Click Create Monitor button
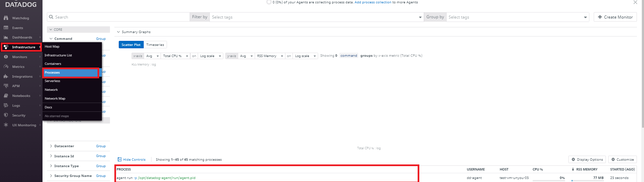 point(615,17)
